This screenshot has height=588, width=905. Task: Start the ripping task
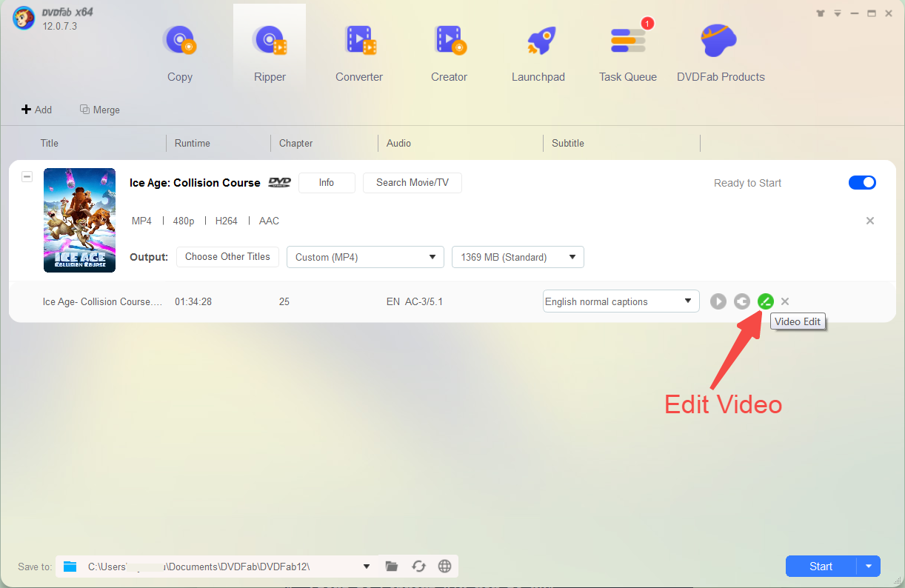821,567
